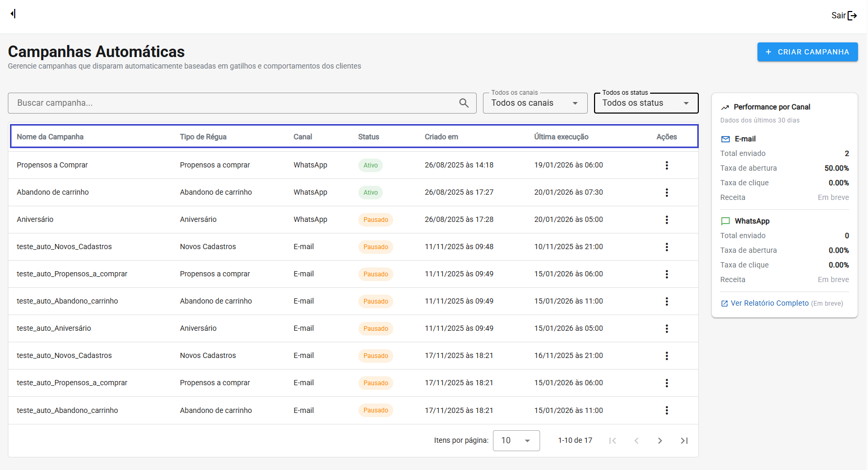
Task: Change the items per page selector
Action: point(516,441)
